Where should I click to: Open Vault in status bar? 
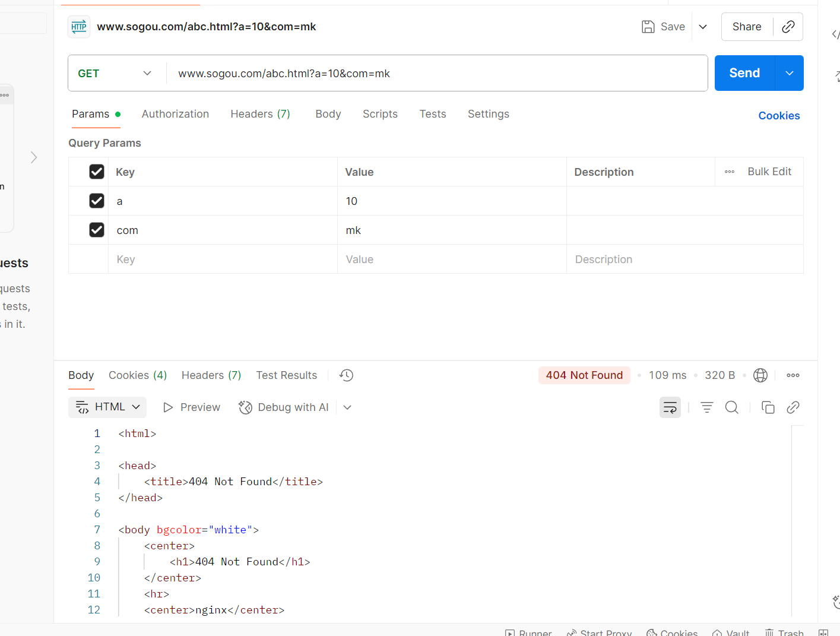731,633
